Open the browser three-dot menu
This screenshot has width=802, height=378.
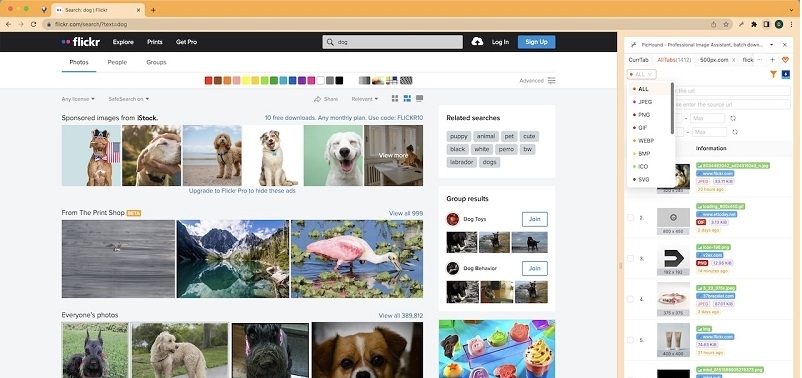coord(792,24)
